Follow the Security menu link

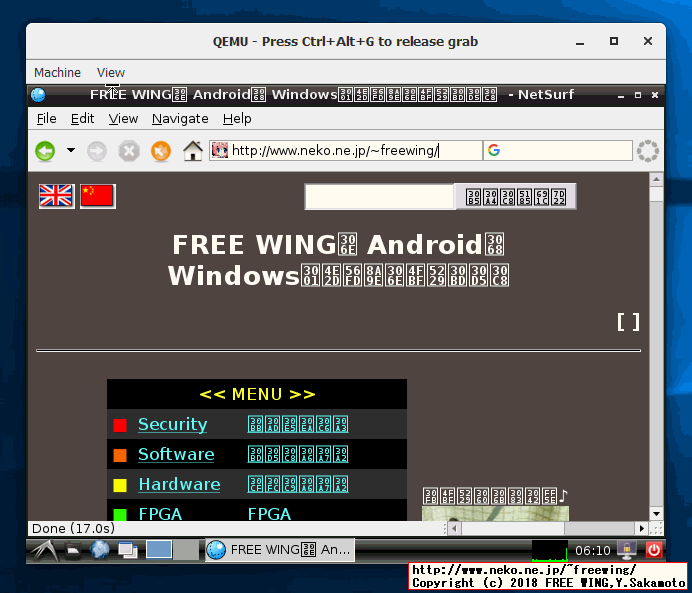coord(173,424)
